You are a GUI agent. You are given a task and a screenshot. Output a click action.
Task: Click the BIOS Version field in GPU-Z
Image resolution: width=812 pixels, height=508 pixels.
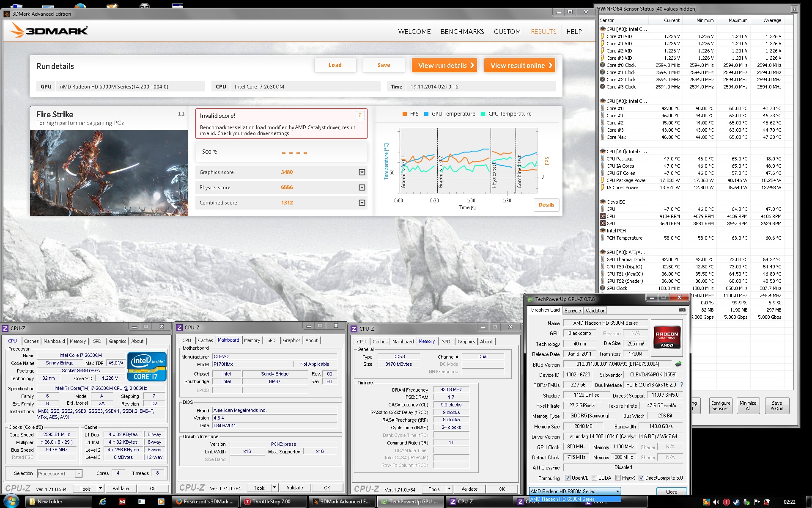point(617,364)
